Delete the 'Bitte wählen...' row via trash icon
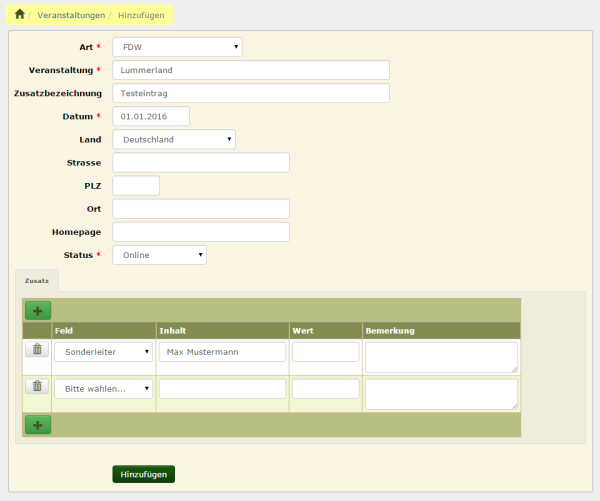Screen dimensions: 600x501 37,386
